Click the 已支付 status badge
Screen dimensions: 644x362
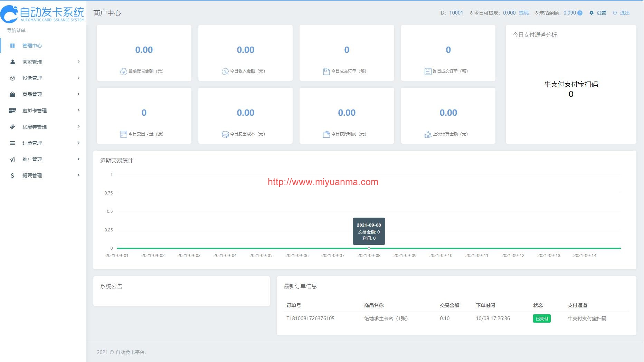coord(542,318)
